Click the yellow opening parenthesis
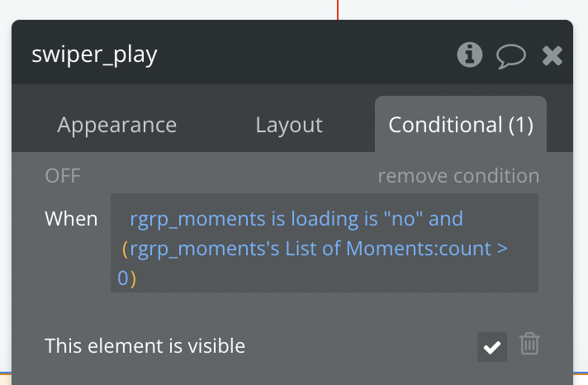 tap(126, 250)
